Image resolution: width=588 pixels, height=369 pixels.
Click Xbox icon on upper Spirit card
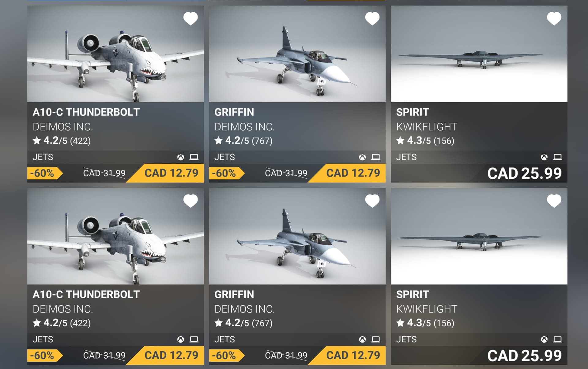tap(544, 157)
